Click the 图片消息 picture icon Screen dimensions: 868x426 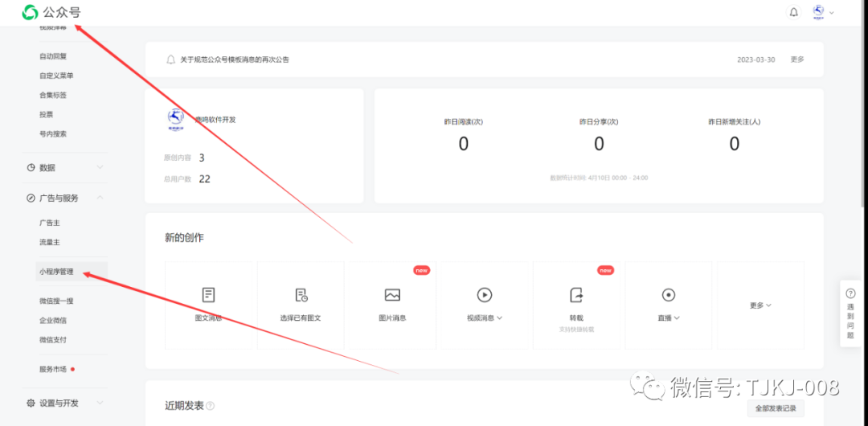[392, 295]
